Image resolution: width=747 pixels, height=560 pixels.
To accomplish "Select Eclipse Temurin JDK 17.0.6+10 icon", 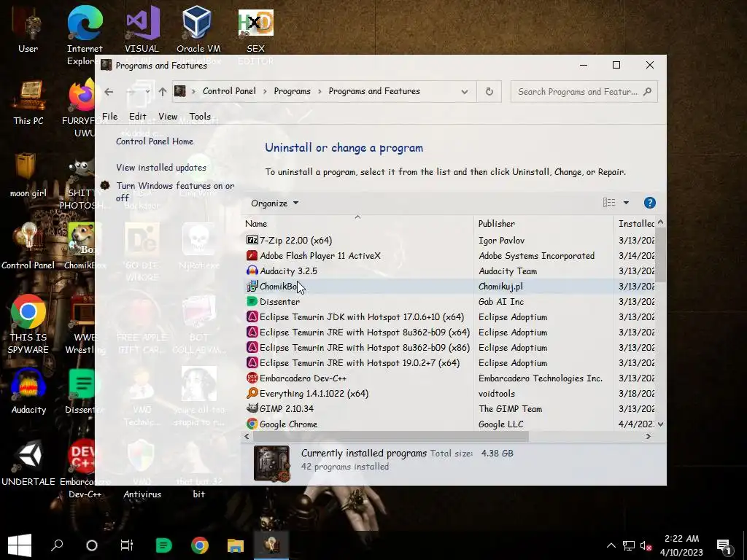I will [x=252, y=316].
